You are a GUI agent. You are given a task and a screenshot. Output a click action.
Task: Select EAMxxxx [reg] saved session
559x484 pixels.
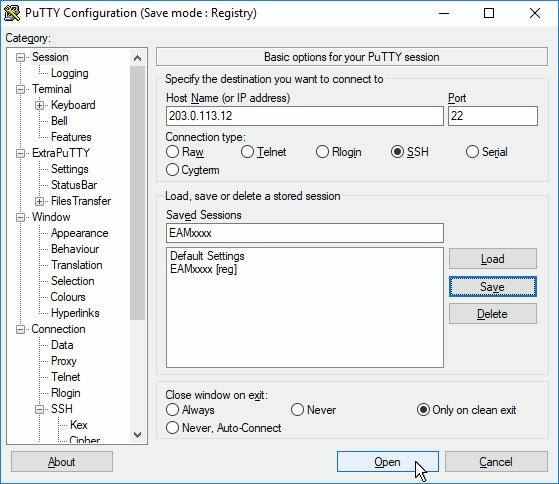click(x=203, y=269)
